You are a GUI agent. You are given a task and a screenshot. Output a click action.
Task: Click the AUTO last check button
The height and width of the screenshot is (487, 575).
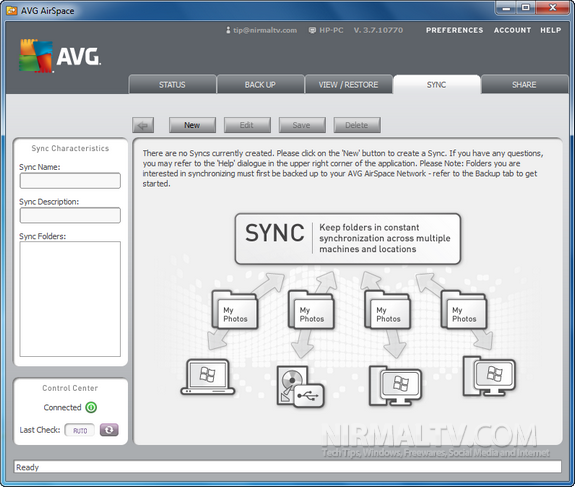coord(80,430)
